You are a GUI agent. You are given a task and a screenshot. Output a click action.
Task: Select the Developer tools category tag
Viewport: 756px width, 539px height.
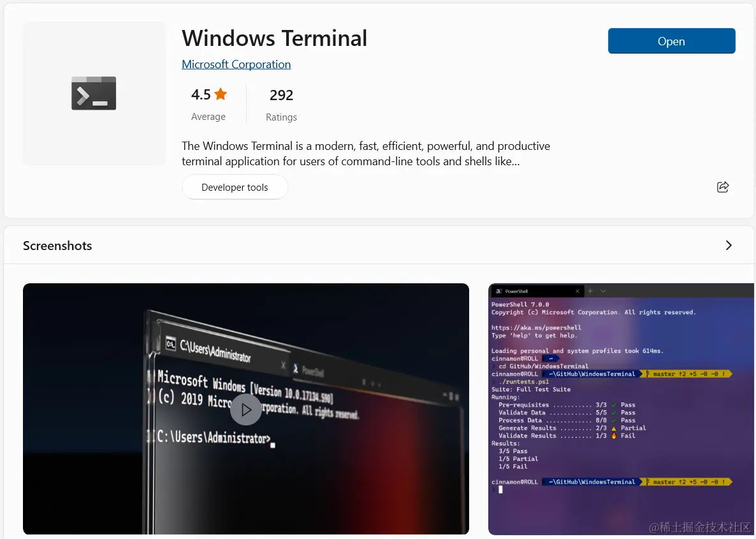pyautogui.click(x=235, y=188)
